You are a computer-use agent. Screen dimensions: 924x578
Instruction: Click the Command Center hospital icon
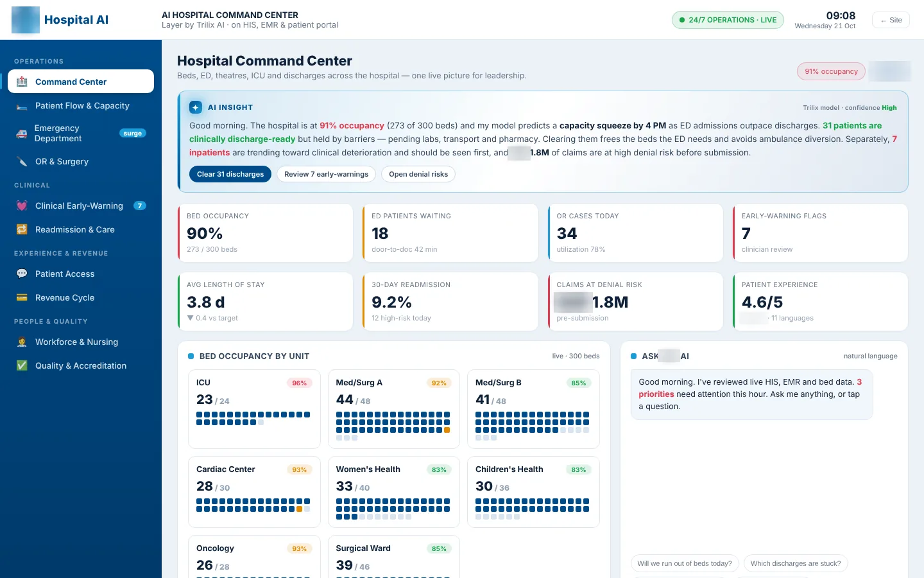pyautogui.click(x=22, y=82)
